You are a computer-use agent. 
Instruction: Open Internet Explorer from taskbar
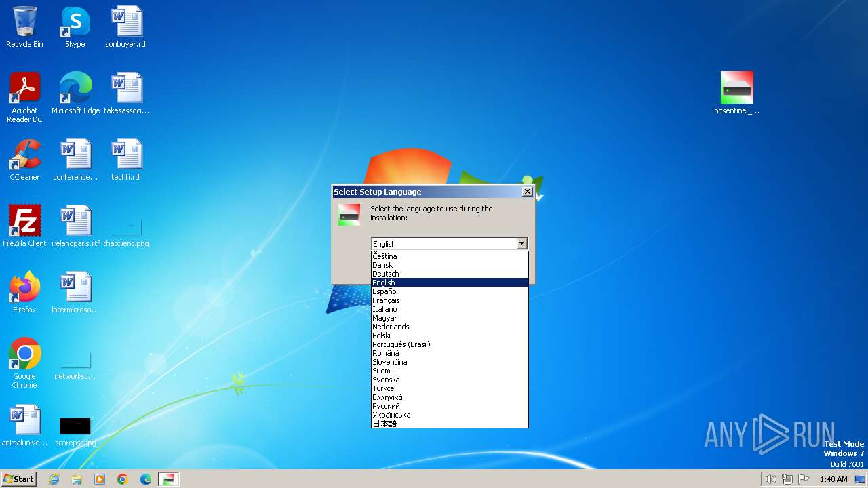54,479
